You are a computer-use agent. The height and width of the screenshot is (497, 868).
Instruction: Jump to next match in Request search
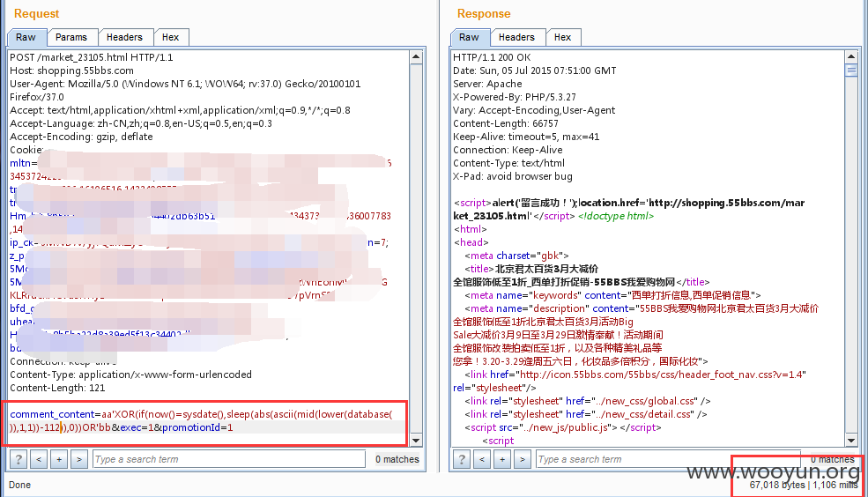(79, 459)
